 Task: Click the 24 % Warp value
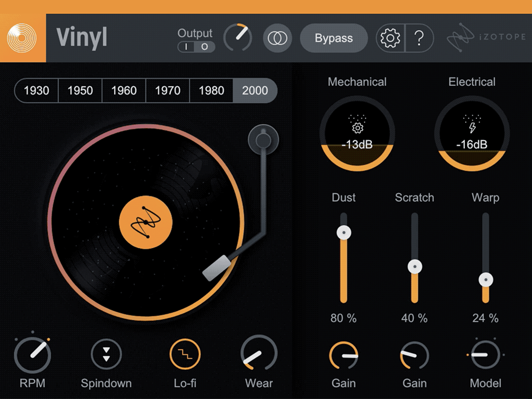pos(485,318)
